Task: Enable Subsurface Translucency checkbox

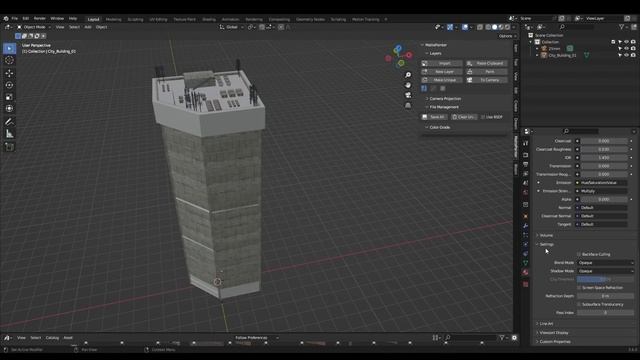Action: point(579,304)
